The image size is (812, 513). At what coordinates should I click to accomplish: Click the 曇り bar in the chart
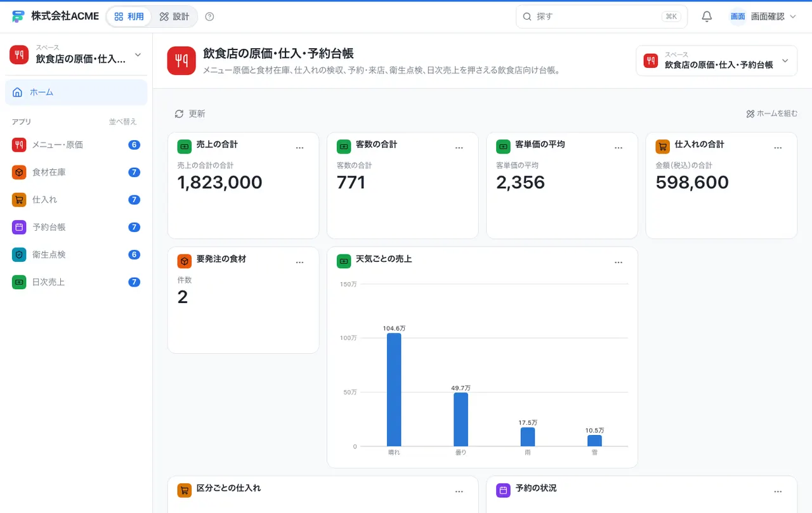[x=461, y=419]
